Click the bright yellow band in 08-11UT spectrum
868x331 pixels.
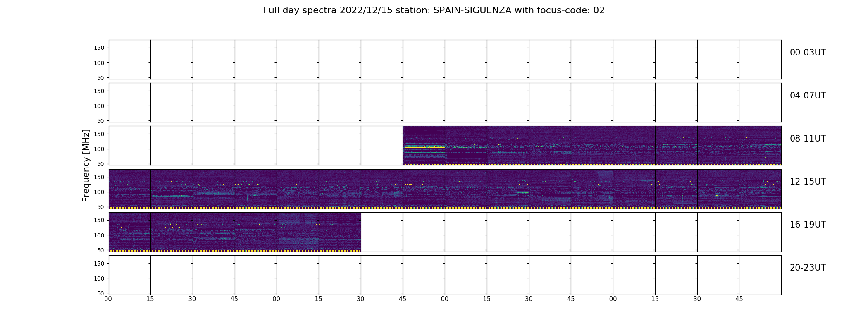[424, 147]
